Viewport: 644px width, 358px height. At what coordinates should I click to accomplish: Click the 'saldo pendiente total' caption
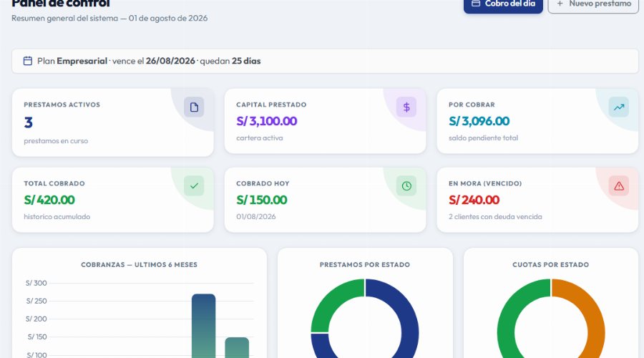click(x=483, y=138)
